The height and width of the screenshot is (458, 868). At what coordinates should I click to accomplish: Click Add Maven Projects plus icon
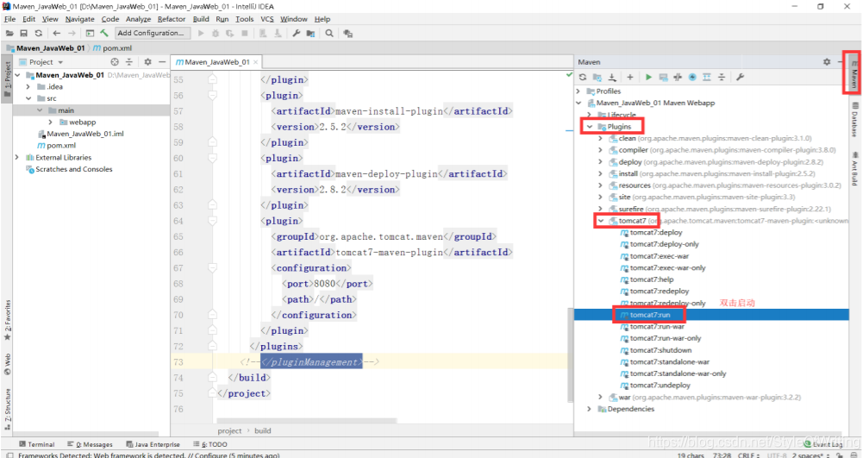(x=630, y=77)
